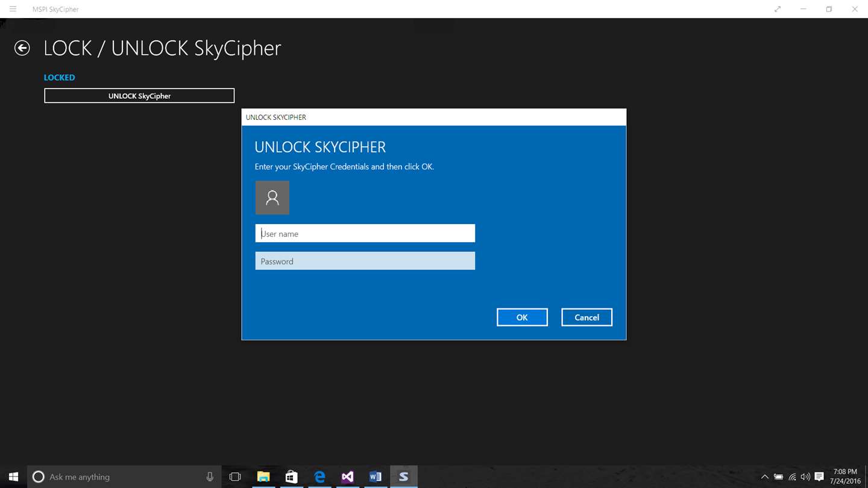
Task: Close the MSPI SkyCipher window
Action: pyautogui.click(x=855, y=9)
